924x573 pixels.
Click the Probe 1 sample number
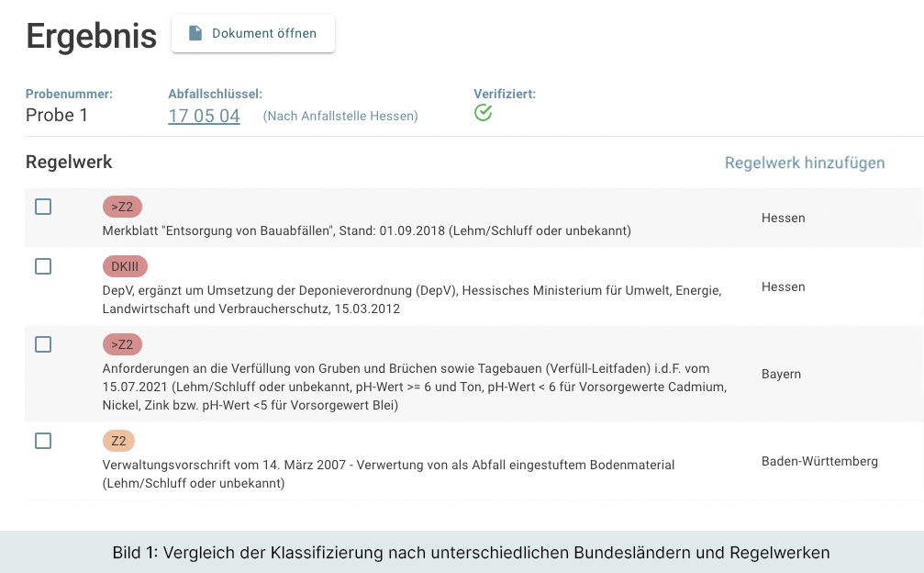tap(57, 116)
